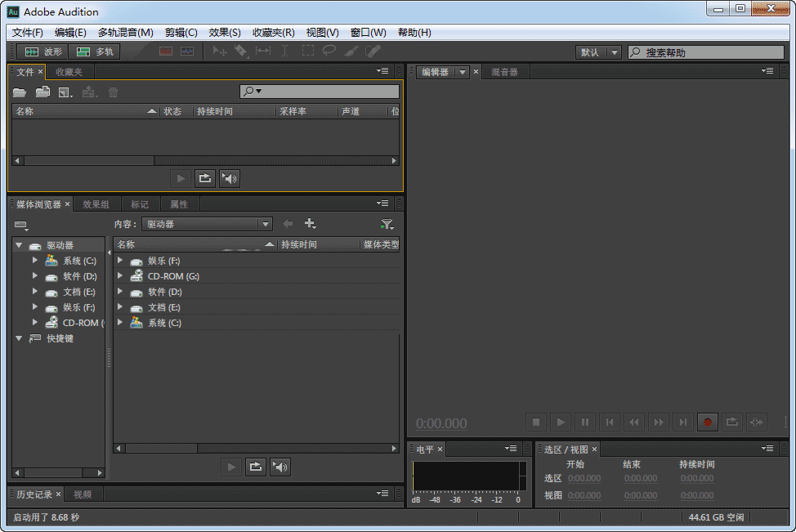The image size is (796, 532).
Task: Click the 搜索帮助 search field
Action: (x=705, y=52)
